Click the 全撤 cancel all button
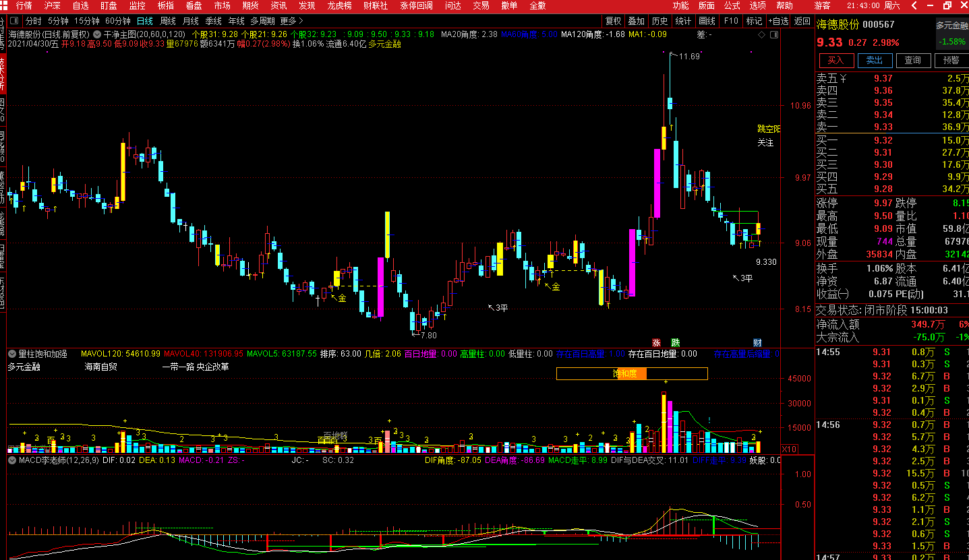Screen dimensions: 969x560 coord(537,5)
